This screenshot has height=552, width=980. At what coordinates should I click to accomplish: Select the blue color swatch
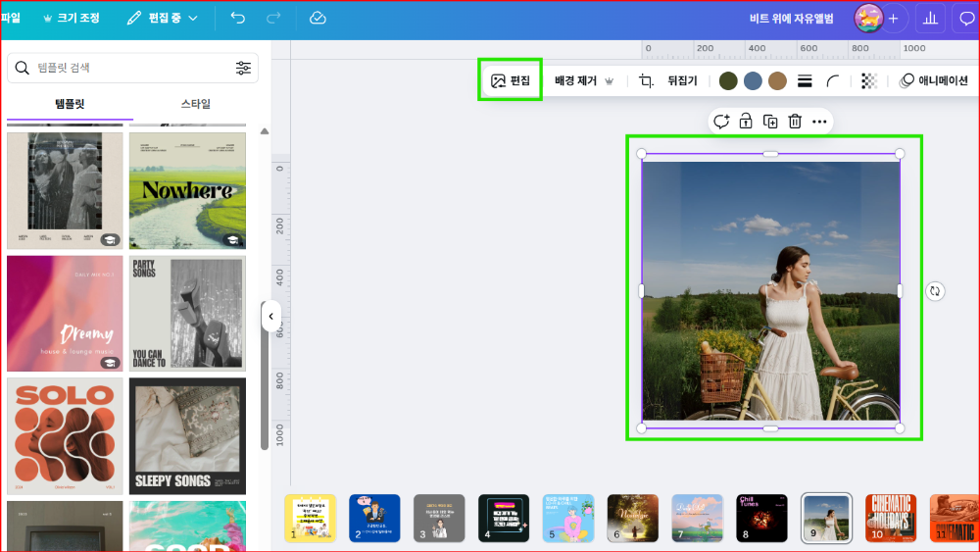coord(753,80)
